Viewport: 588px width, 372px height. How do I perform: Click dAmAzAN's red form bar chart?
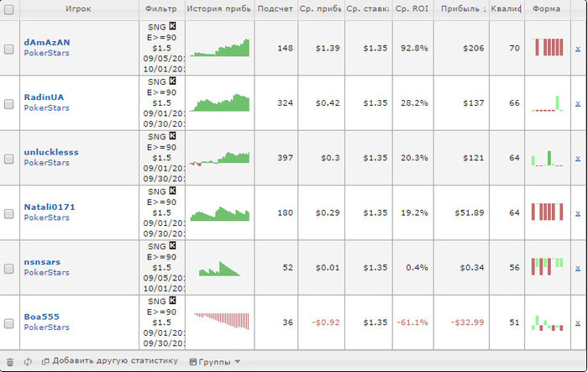coord(549,48)
